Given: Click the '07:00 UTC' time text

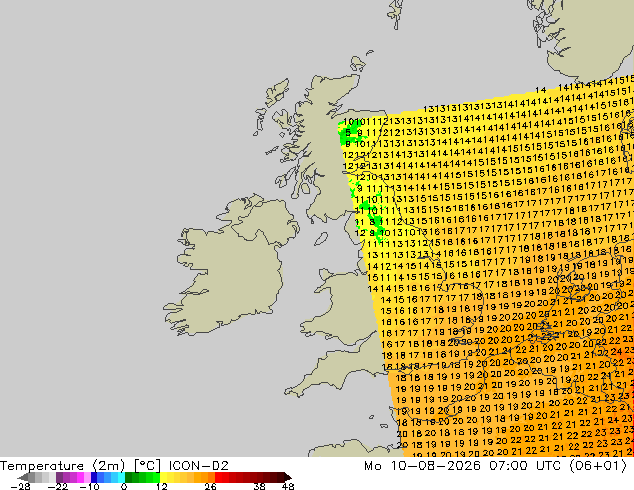Looking at the screenshot, I should point(524,466).
